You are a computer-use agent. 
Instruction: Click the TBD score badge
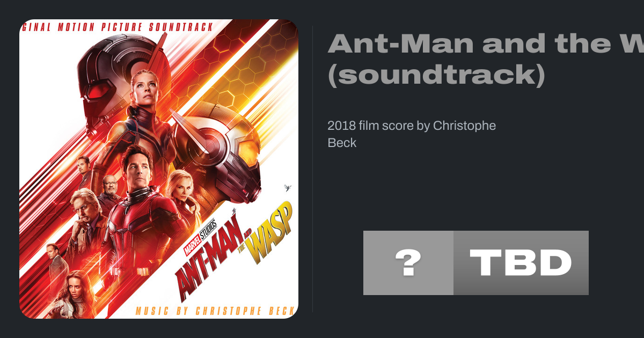point(521,263)
